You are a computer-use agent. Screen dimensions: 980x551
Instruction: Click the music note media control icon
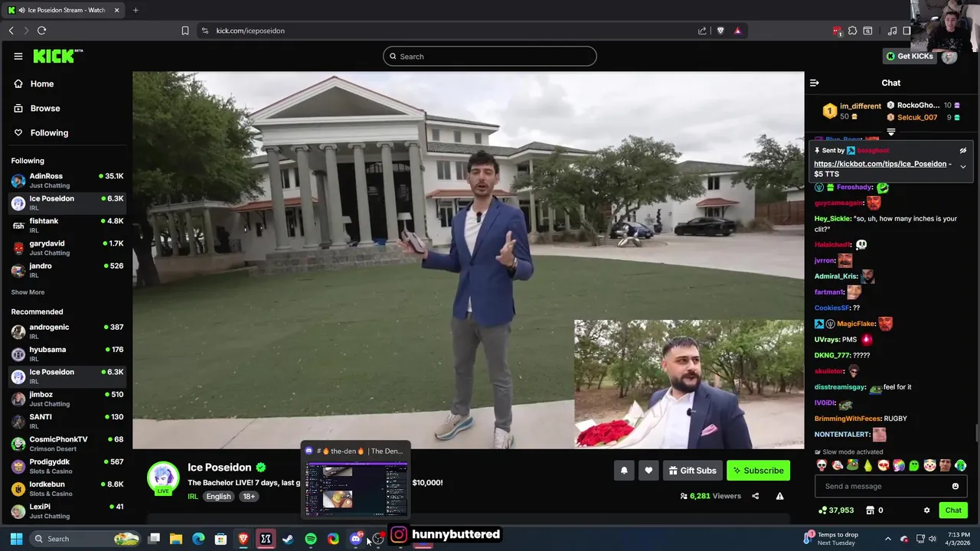pyautogui.click(x=892, y=31)
